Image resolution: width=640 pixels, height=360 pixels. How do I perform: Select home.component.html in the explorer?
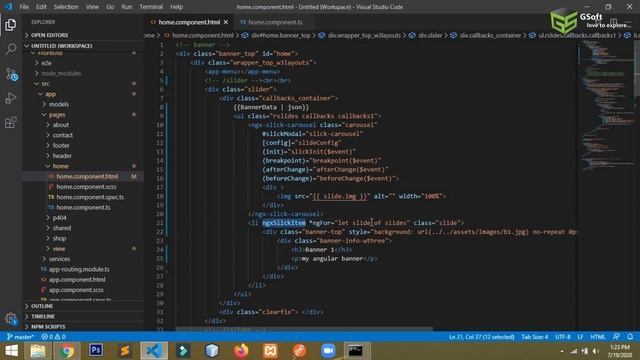pyautogui.click(x=87, y=177)
